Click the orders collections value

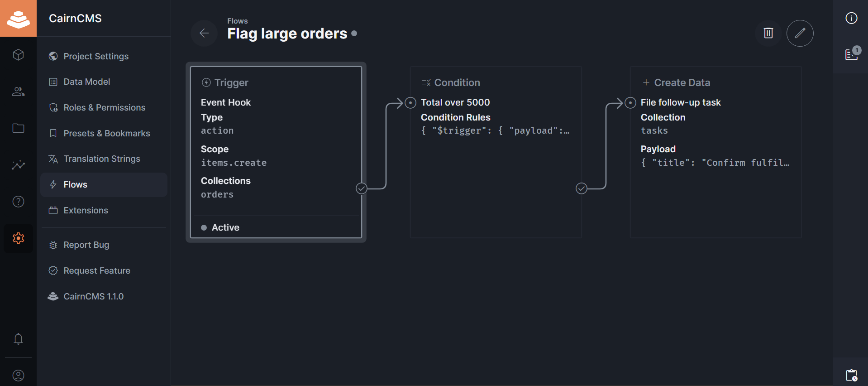click(217, 194)
